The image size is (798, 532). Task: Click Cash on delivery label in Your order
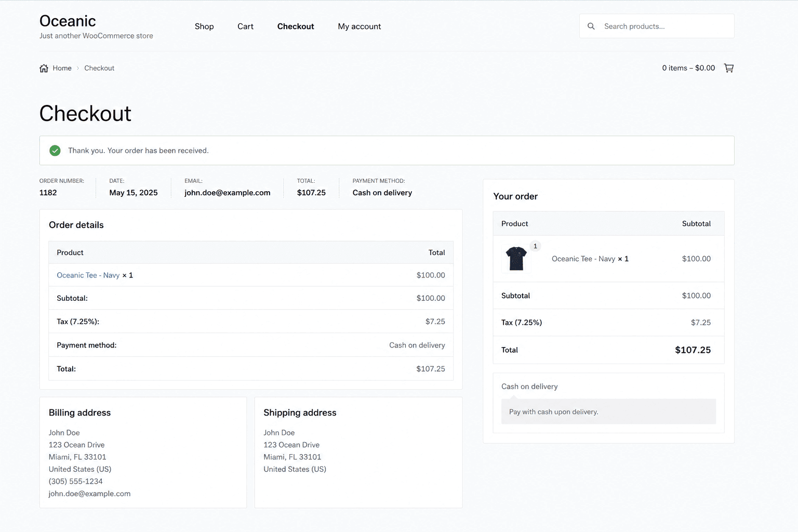pos(529,387)
